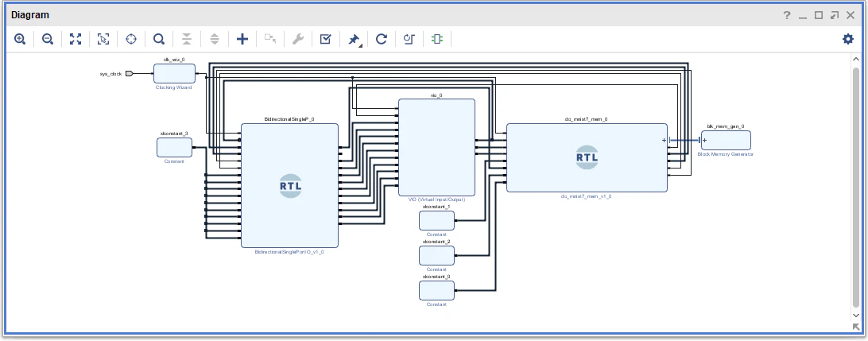The height and width of the screenshot is (341, 868).
Task: Select the xlconstant_1 Constant block
Action: point(436,220)
